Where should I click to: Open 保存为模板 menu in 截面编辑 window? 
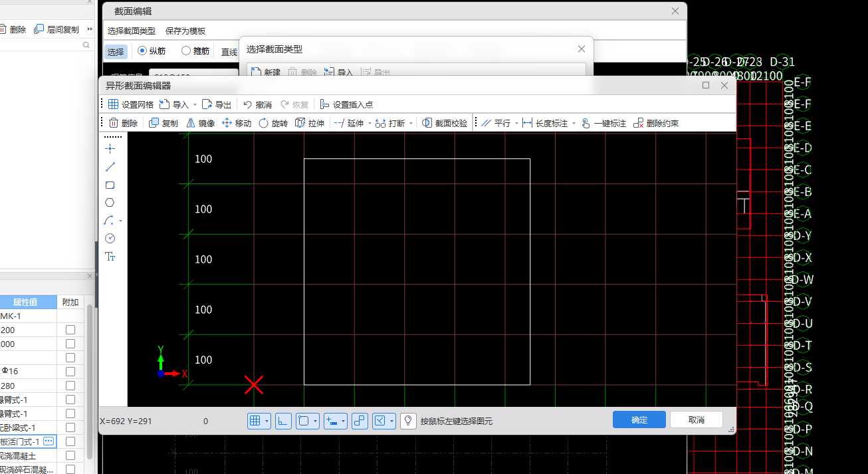[x=185, y=31]
